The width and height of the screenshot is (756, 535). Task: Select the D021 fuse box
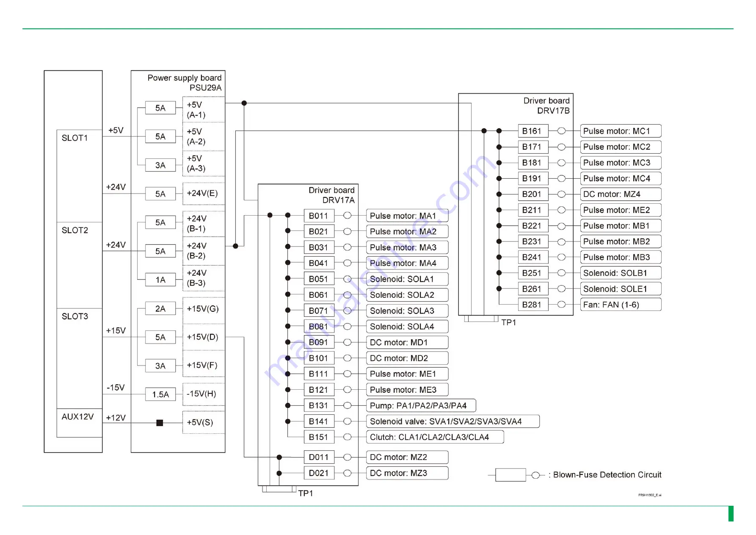pos(319,473)
